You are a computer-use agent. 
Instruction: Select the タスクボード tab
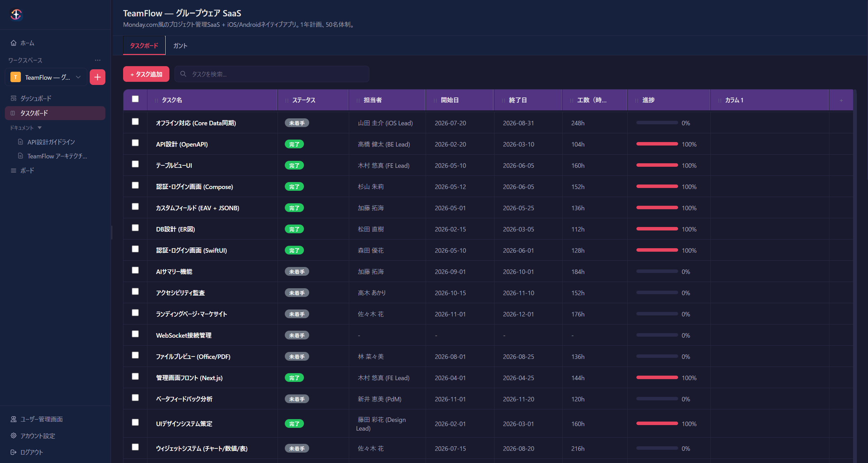pyautogui.click(x=144, y=46)
